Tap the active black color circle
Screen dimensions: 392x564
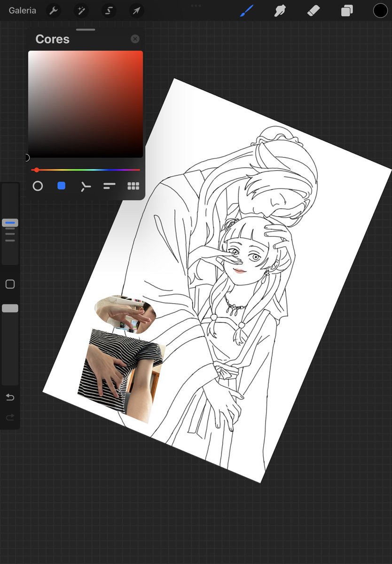click(x=380, y=10)
